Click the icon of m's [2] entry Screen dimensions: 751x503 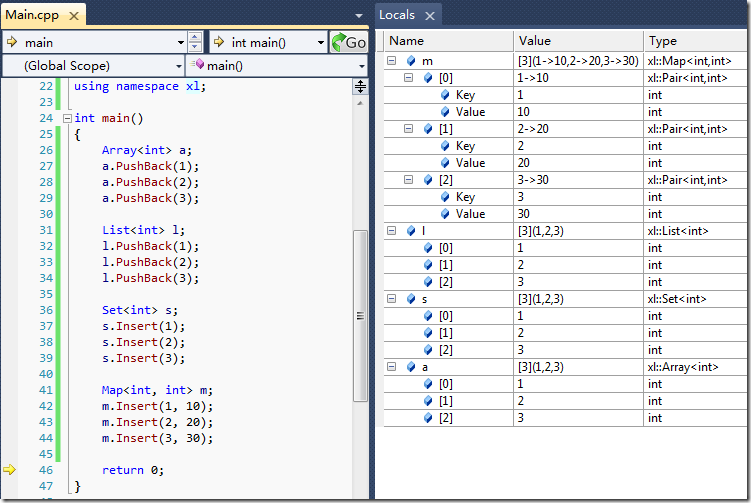point(428,180)
